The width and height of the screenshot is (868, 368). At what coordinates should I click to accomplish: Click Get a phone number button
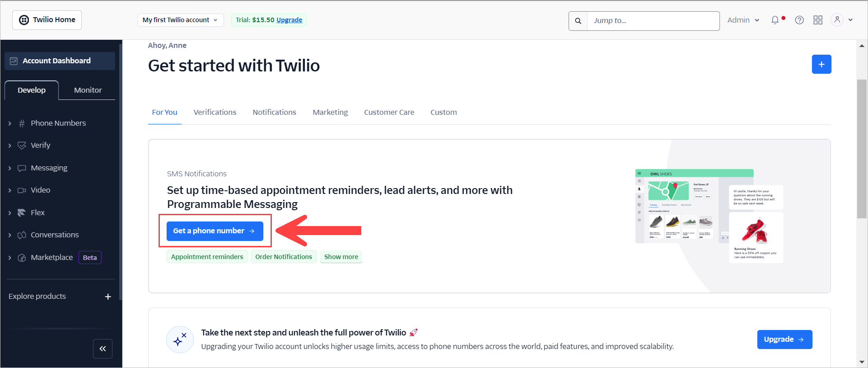click(x=215, y=231)
